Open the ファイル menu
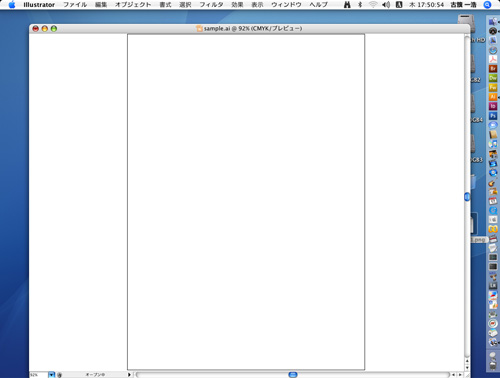The width and height of the screenshot is (500, 378). [75, 5]
